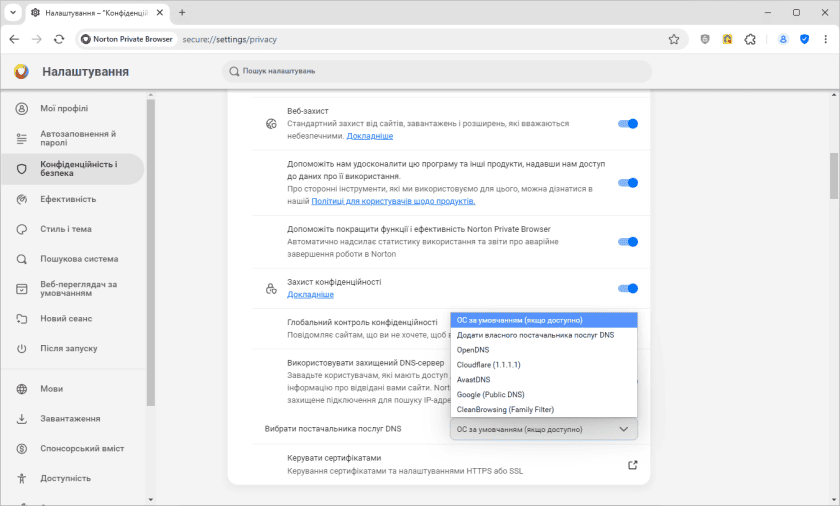Open Новий сеанс section

coord(72,319)
